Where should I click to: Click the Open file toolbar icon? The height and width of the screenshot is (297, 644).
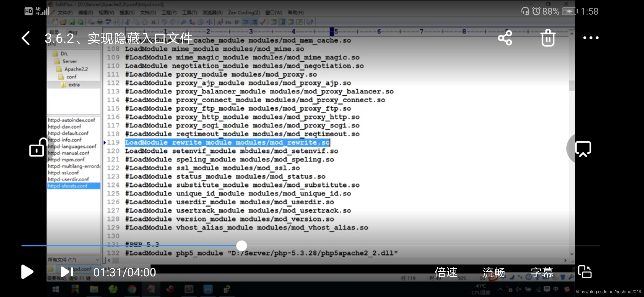click(x=63, y=22)
